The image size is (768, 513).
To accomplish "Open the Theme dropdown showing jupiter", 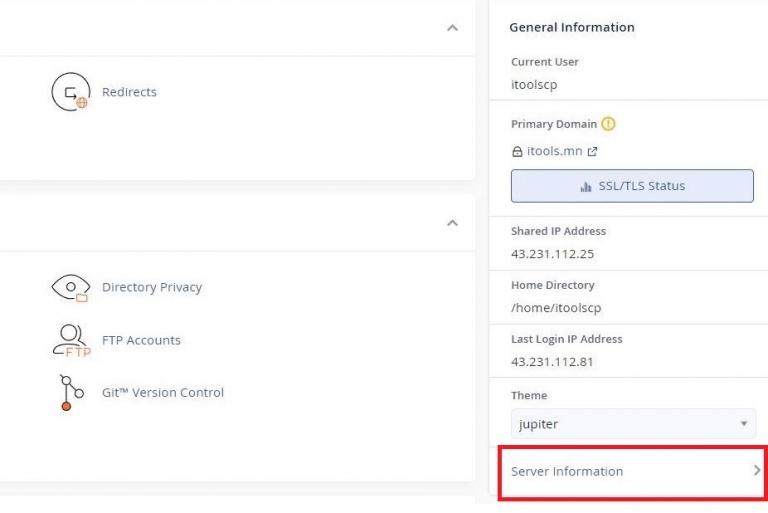I will 633,423.
